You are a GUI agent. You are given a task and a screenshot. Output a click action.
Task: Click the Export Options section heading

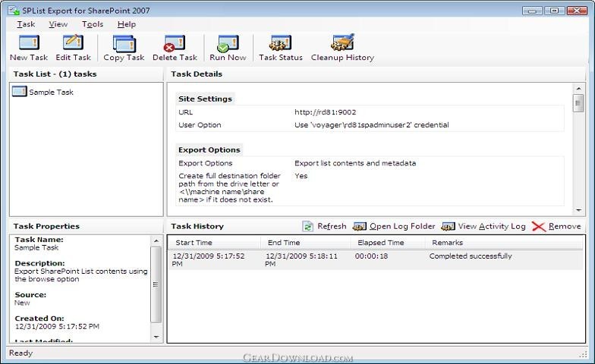209,150
